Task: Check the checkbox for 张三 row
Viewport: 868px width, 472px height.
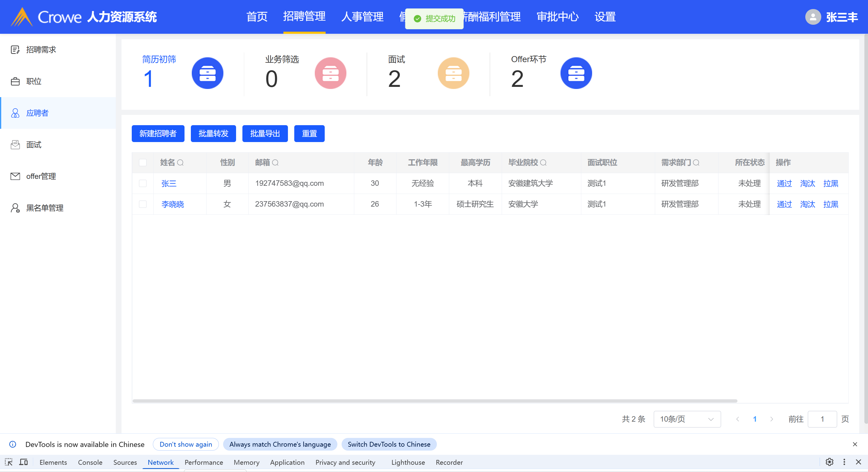Action: coord(143,183)
